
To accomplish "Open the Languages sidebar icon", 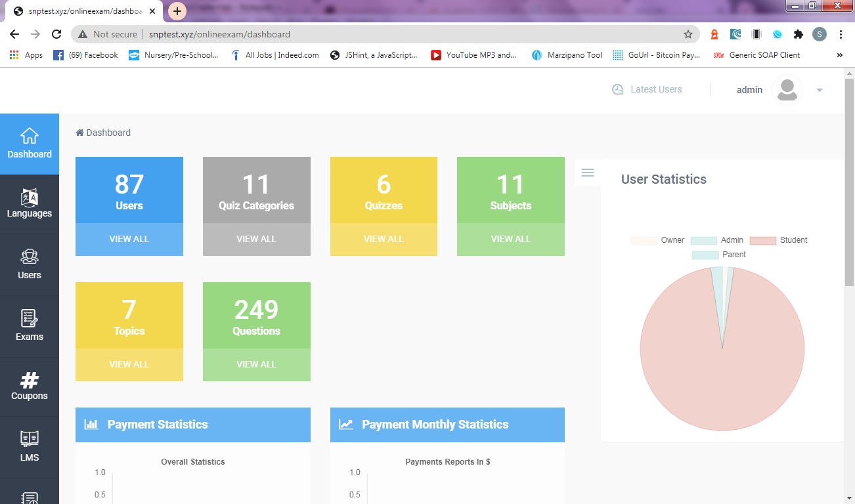I will [x=30, y=198].
